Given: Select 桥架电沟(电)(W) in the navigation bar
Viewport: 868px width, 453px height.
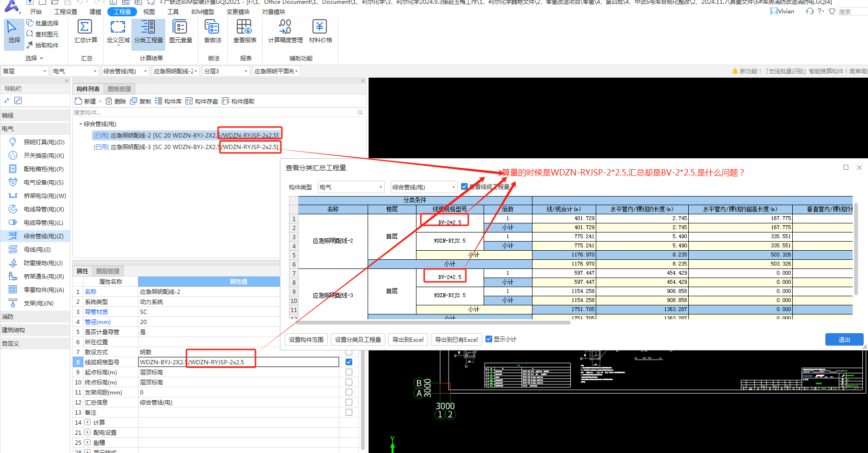Looking at the screenshot, I should click(x=37, y=196).
